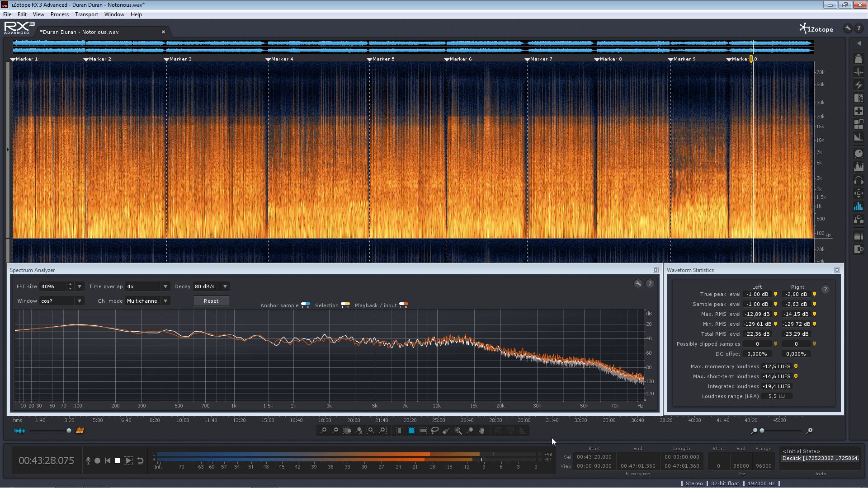Open the Denoise module icon

[x=859, y=98]
